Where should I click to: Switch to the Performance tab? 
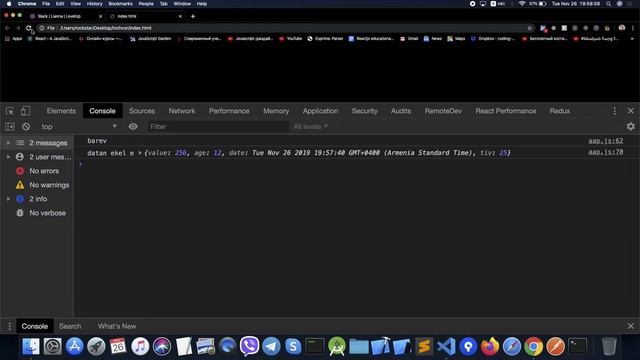tap(229, 111)
